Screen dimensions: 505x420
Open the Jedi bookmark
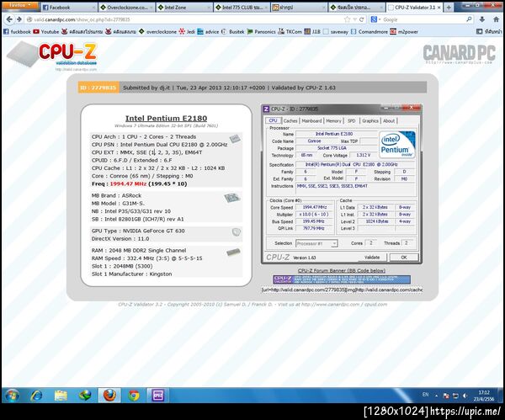(x=187, y=32)
